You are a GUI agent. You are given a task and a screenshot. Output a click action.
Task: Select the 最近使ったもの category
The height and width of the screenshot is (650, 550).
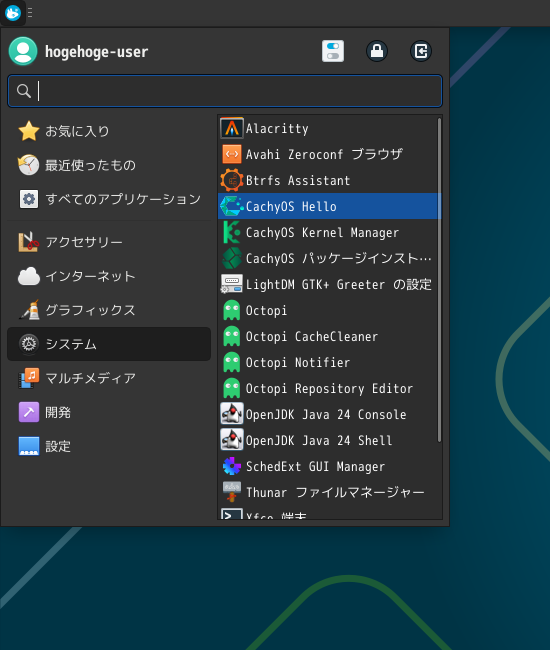(109, 165)
